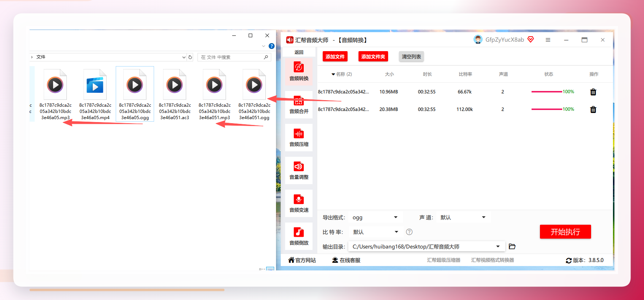Select the 3e46a05.mp3 file in Explorer

55,94
